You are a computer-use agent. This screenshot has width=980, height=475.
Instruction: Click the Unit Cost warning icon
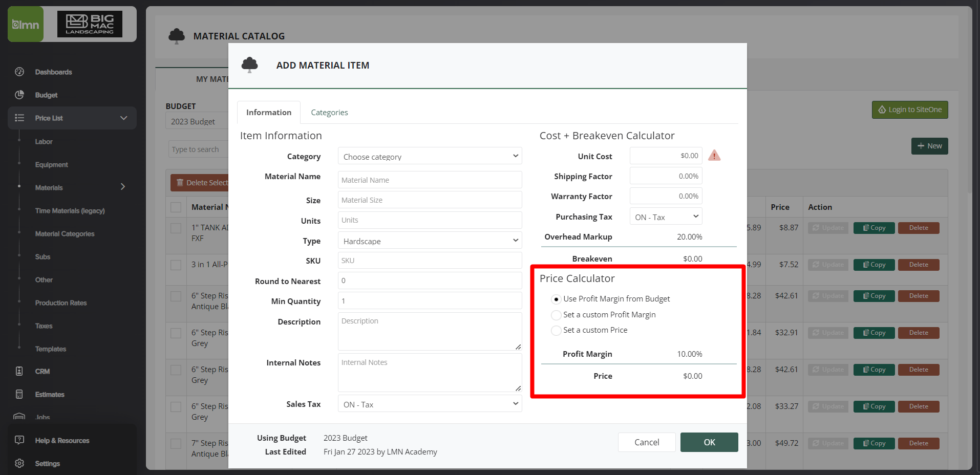click(x=714, y=156)
